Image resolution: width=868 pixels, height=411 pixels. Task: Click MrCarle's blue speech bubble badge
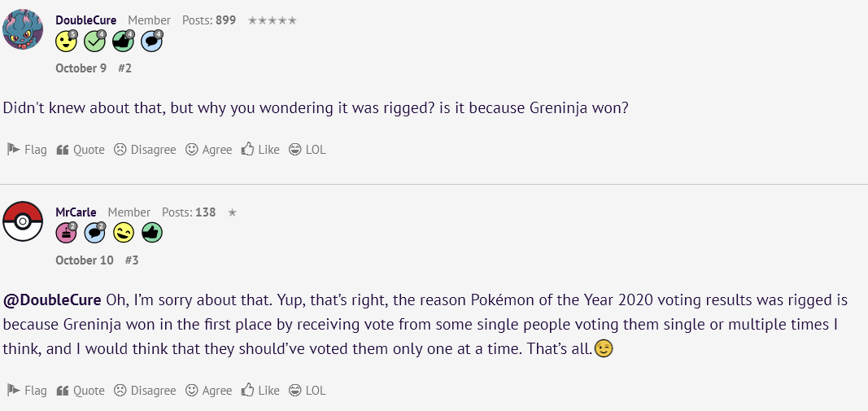coord(94,234)
